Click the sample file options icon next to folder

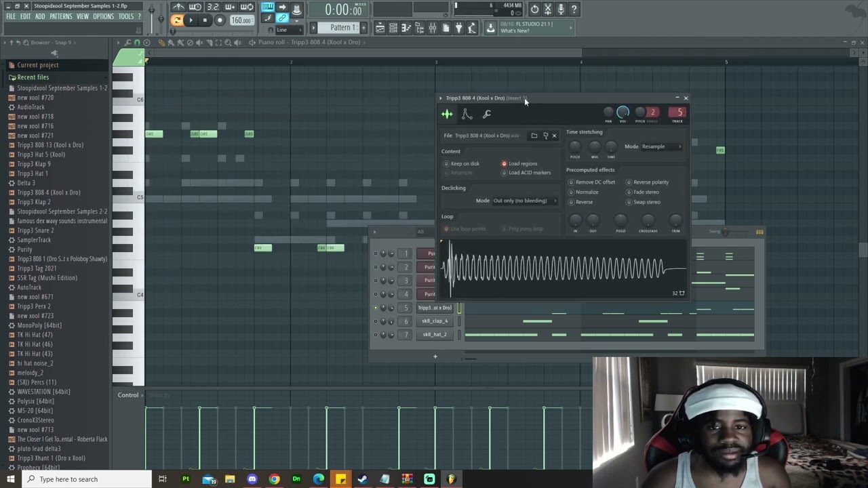click(x=545, y=136)
